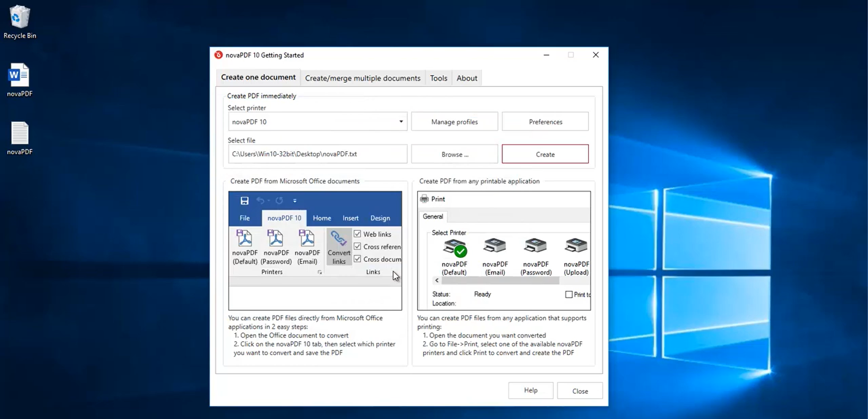Click the scroll left arrow in printer list

click(437, 281)
